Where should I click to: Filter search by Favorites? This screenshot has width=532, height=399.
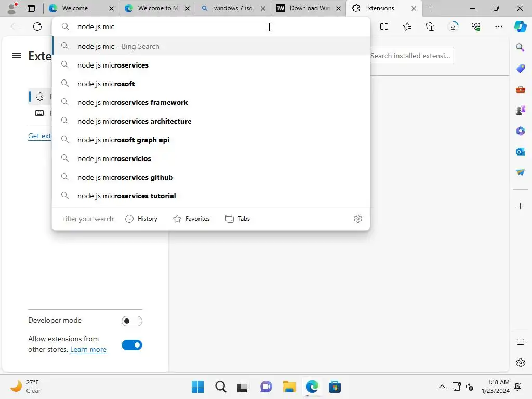click(x=191, y=219)
